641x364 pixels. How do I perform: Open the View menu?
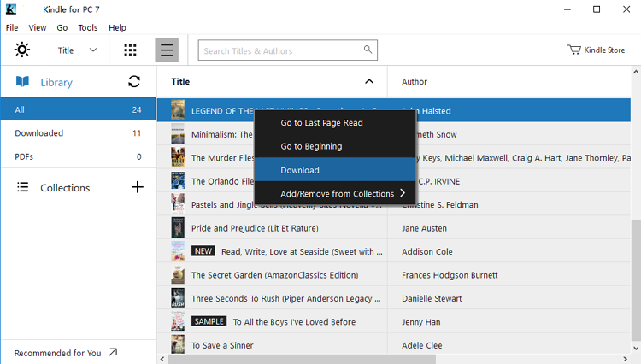tap(38, 27)
